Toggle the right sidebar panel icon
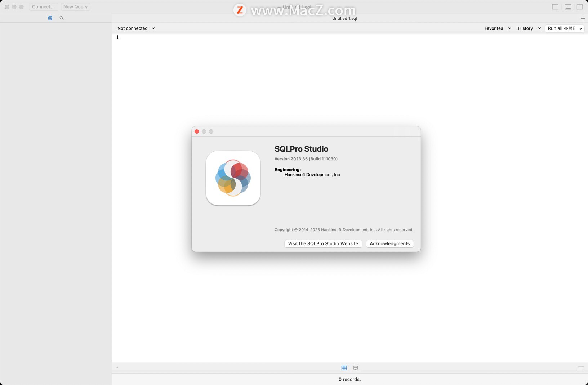 click(x=580, y=7)
